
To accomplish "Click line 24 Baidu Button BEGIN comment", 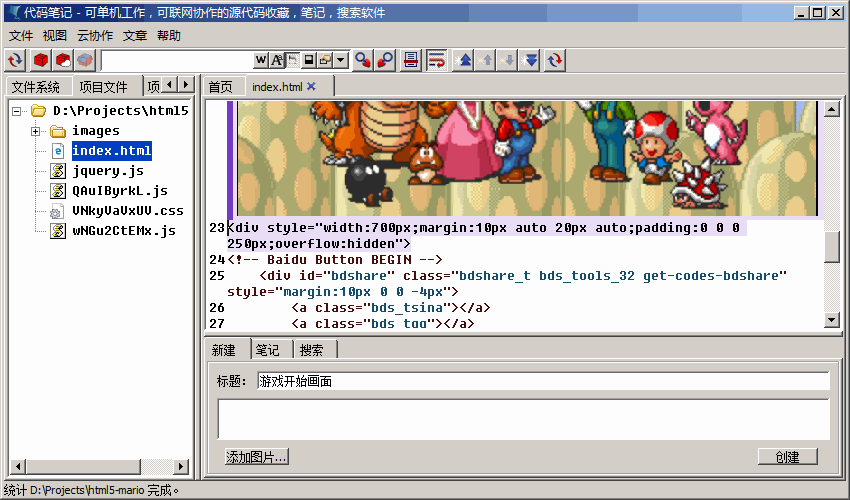I will coord(335,260).
